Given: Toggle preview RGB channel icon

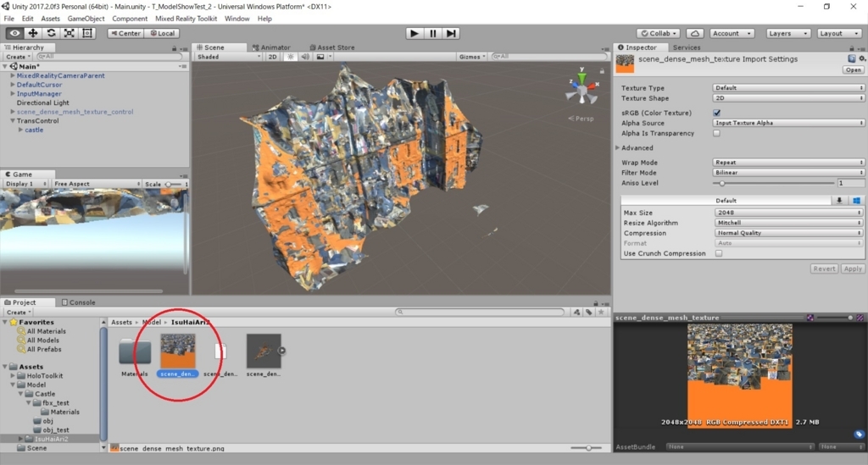Looking at the screenshot, I should point(810,318).
